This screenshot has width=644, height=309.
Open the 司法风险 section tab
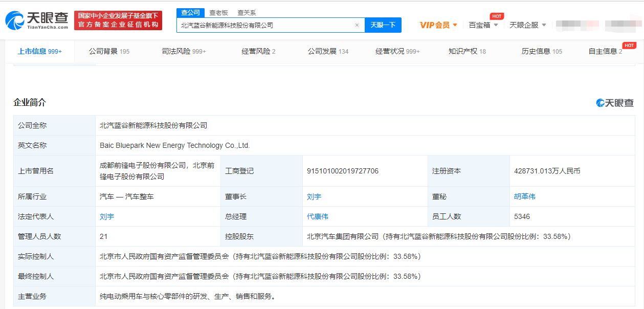tap(184, 51)
